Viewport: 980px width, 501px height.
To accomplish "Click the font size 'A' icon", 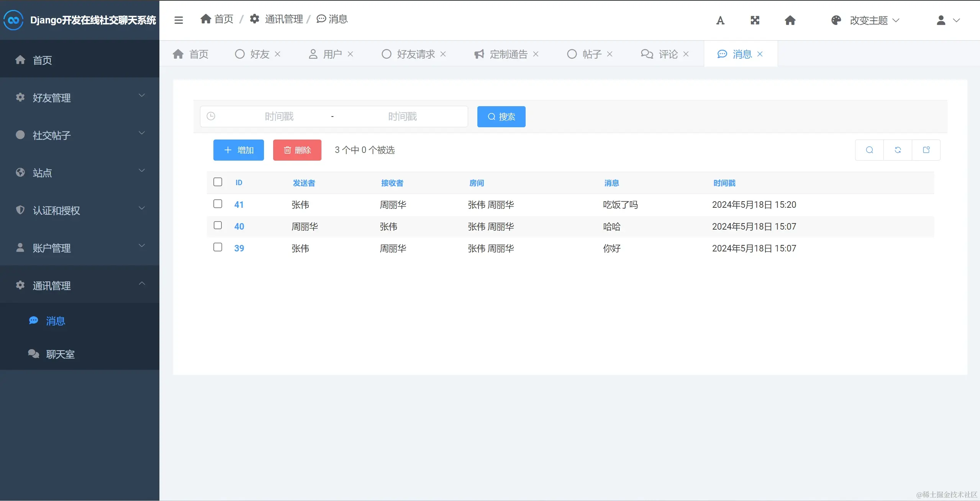I will (x=720, y=20).
